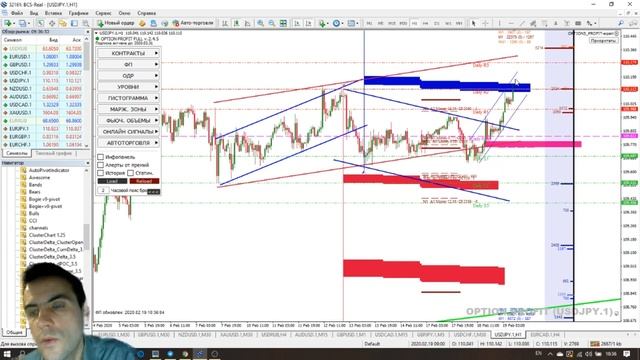Switch chart to candlesticks icon
The image size is (640, 360).
[236, 23]
